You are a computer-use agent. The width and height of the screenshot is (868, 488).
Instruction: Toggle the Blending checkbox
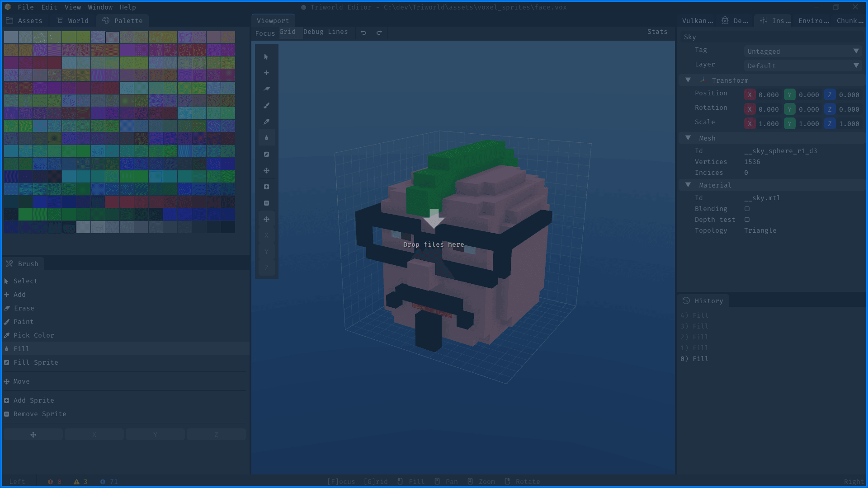(747, 209)
